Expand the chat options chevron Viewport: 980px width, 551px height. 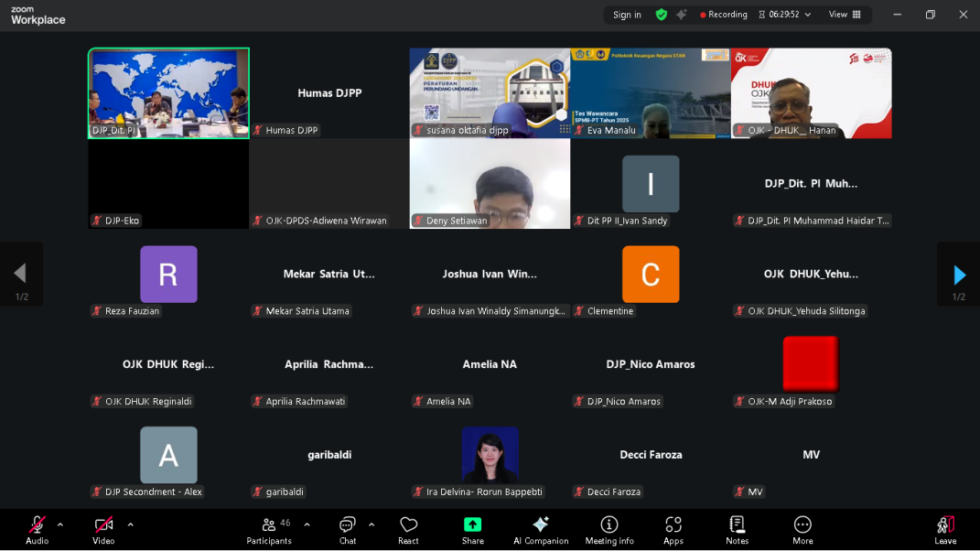[x=370, y=524]
